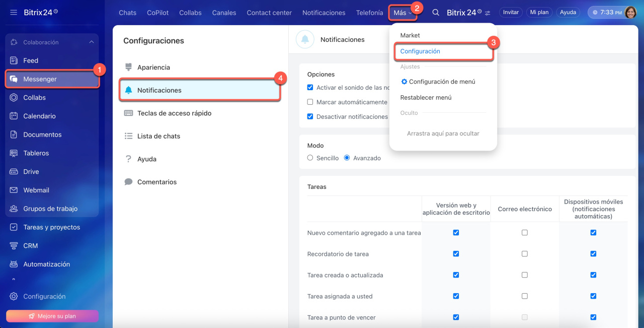Open Apariencia settings with the brush icon
Image resolution: width=644 pixels, height=328 pixels.
(128, 68)
